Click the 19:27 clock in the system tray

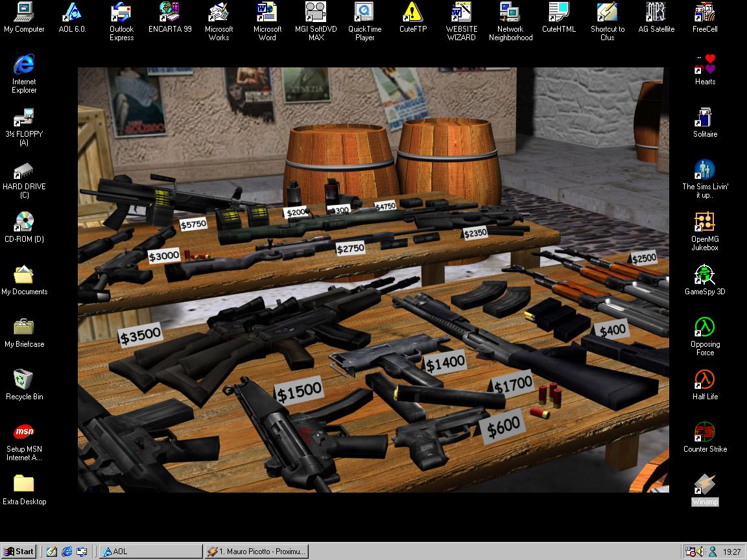coord(731,552)
